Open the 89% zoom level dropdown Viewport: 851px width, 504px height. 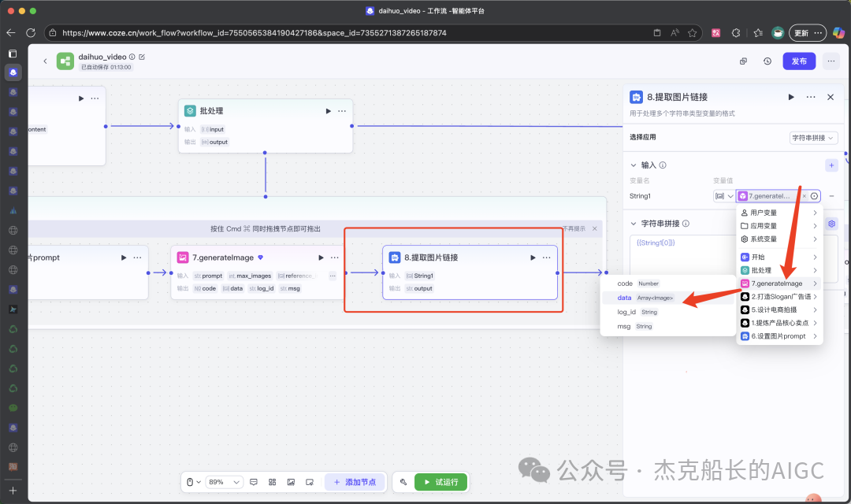pyautogui.click(x=224, y=482)
